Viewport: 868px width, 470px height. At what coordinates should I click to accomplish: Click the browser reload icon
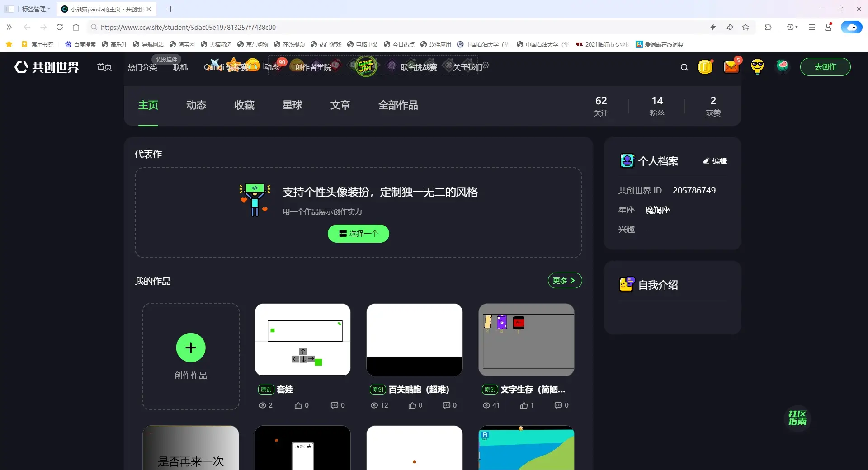(60, 27)
